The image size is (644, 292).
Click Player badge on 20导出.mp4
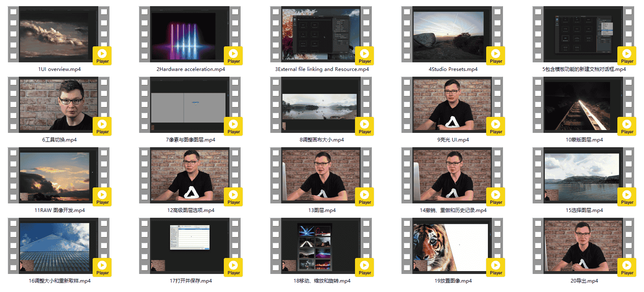tap(627, 267)
